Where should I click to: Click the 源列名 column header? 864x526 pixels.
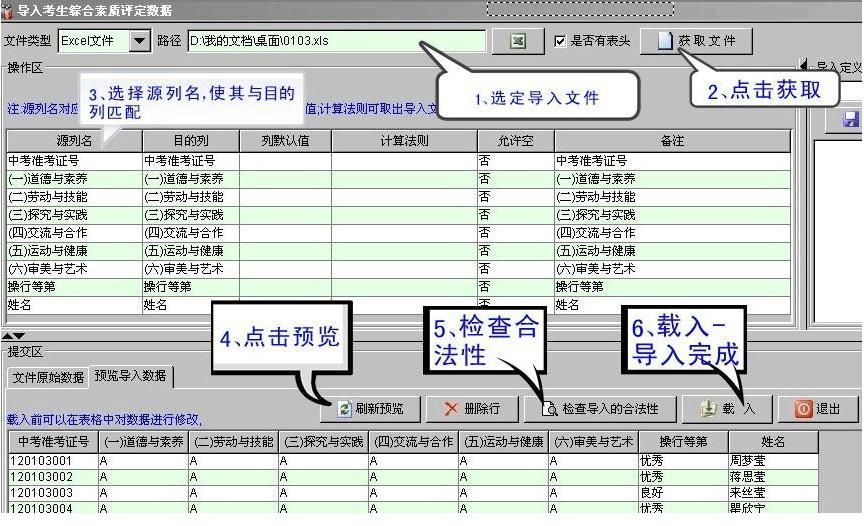[74, 141]
